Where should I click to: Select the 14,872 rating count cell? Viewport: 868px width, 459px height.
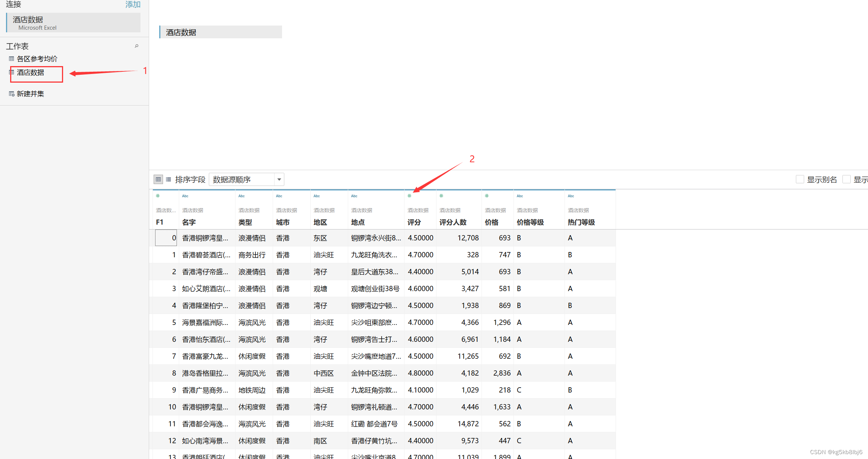[x=459, y=424]
